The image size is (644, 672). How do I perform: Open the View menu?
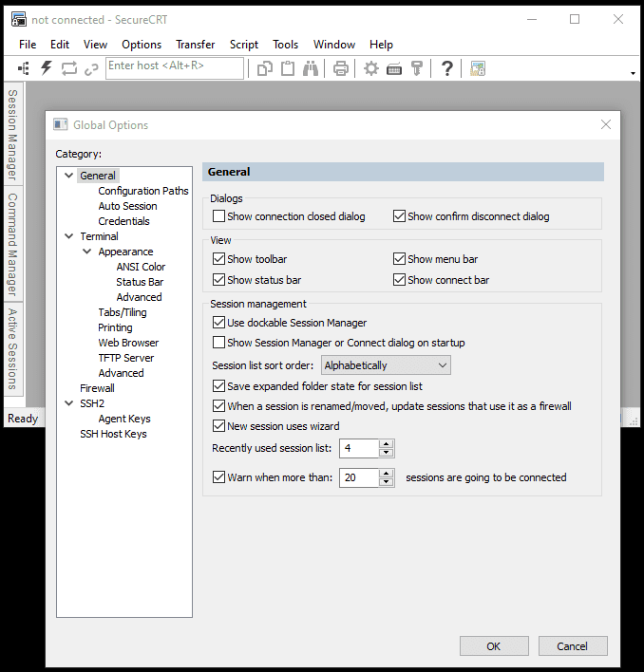click(95, 45)
